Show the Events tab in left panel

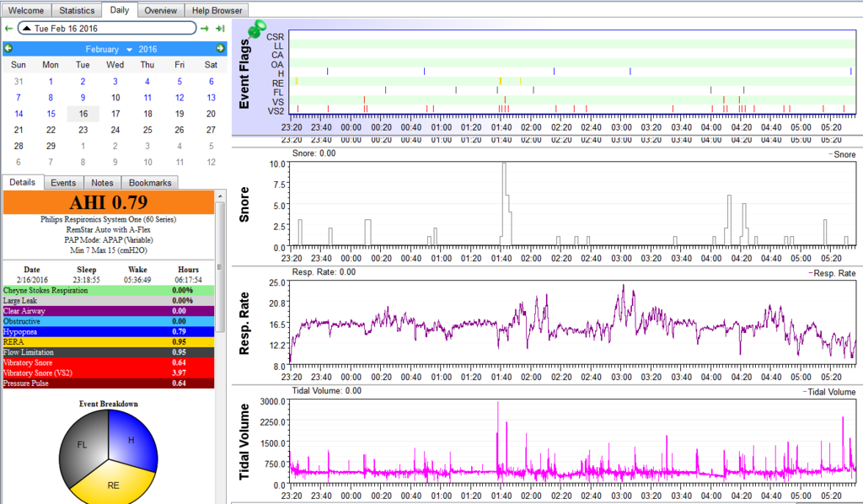[63, 183]
